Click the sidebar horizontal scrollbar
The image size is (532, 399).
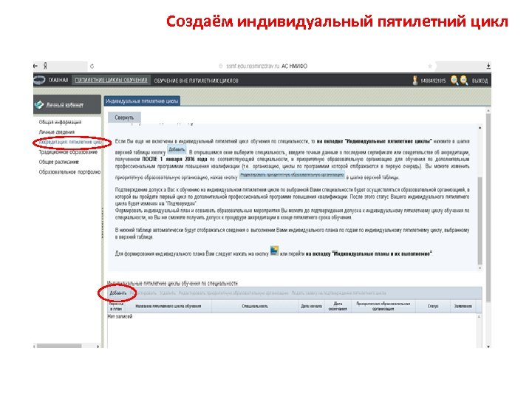pos(59,347)
